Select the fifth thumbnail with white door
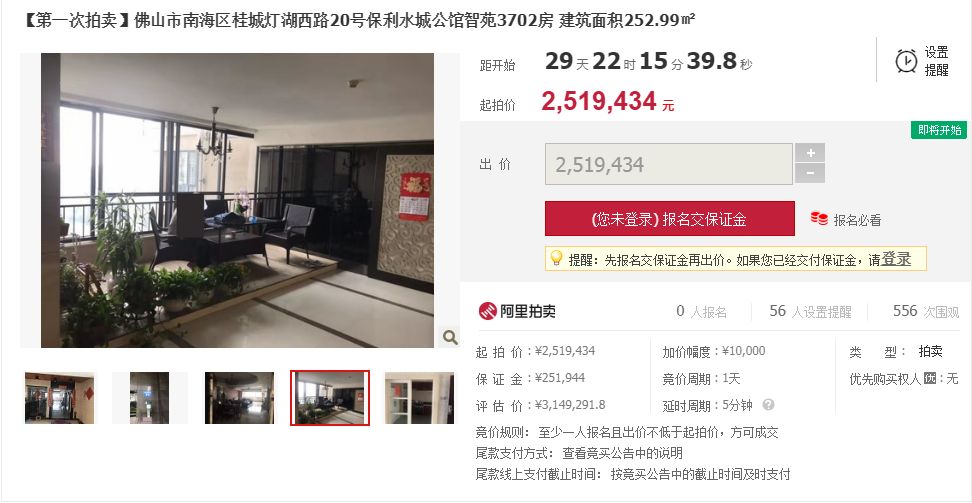 pyautogui.click(x=420, y=398)
